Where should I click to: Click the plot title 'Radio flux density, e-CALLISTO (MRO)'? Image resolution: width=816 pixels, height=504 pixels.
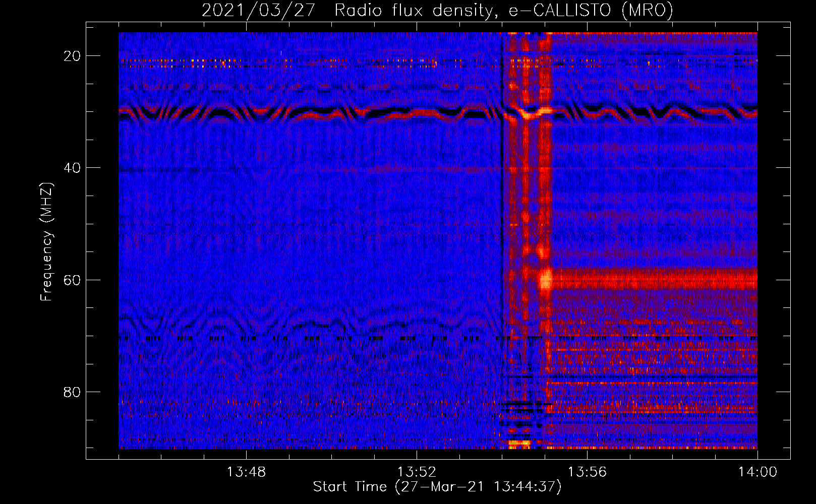[x=503, y=10]
